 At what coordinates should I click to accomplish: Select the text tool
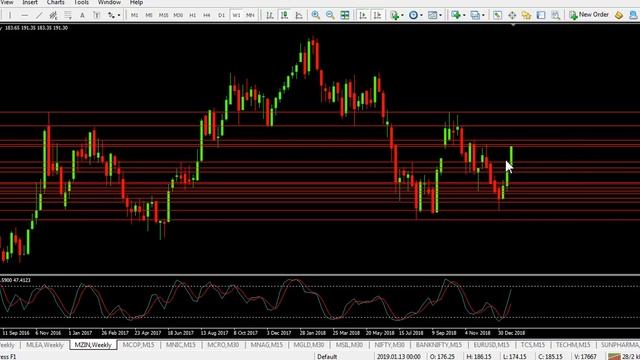pos(82,15)
